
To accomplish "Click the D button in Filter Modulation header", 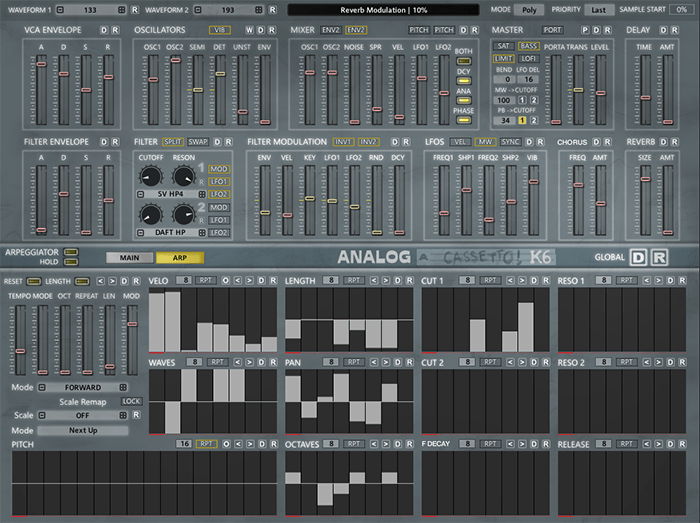I will point(395,142).
